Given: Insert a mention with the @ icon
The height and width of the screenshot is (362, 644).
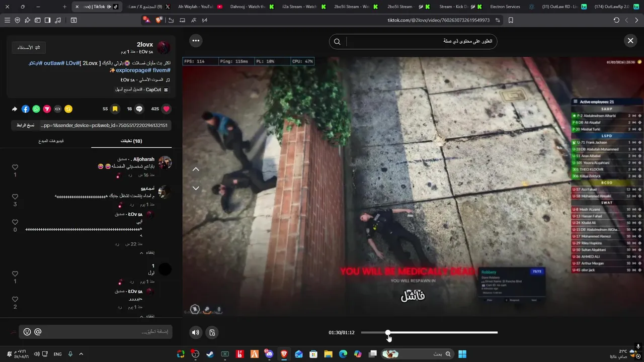Looking at the screenshot, I should point(38,332).
